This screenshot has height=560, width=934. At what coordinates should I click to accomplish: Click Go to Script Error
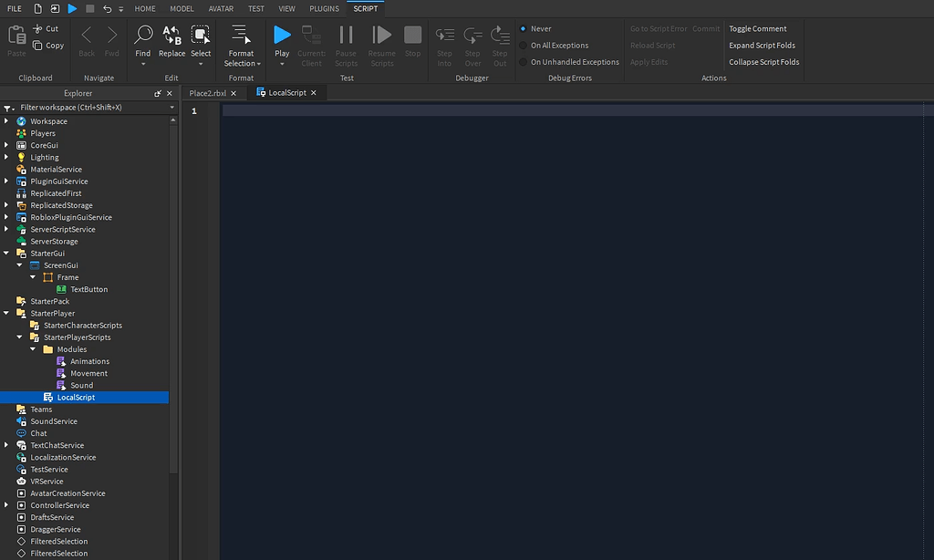659,28
